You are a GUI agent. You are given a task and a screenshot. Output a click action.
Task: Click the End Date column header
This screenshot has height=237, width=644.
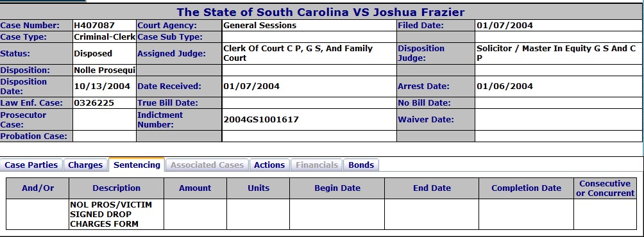point(432,188)
